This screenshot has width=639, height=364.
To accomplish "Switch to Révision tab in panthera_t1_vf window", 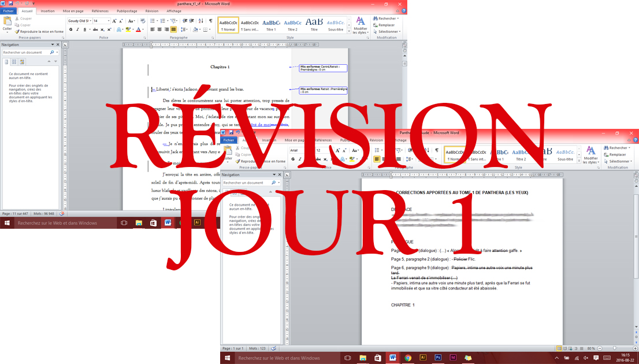I will click(x=151, y=11).
